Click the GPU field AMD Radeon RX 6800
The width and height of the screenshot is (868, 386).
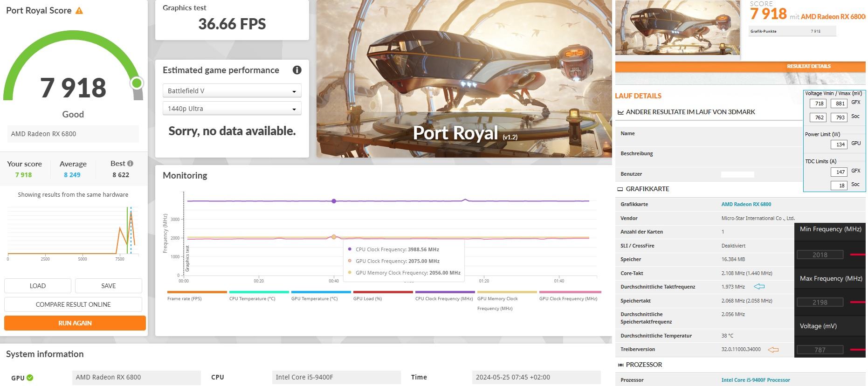click(136, 378)
